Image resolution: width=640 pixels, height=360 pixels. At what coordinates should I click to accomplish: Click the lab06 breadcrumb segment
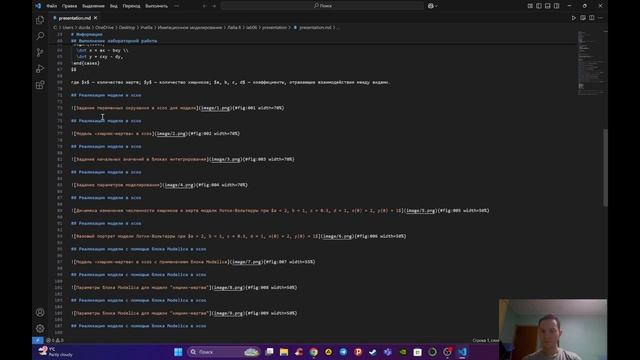[x=252, y=28]
